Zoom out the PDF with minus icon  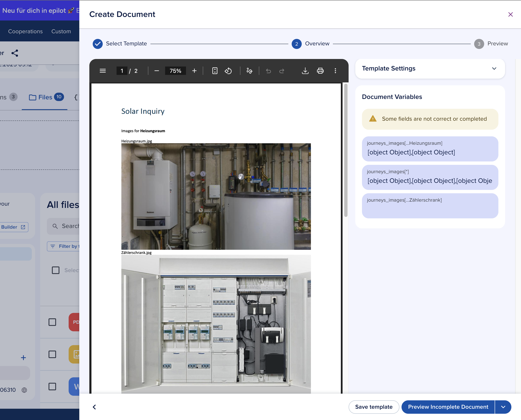pos(157,71)
